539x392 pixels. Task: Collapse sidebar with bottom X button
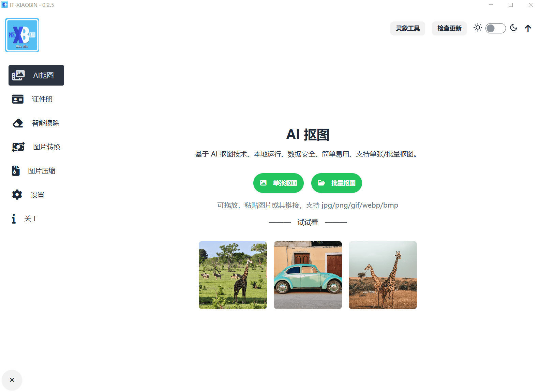(12, 380)
